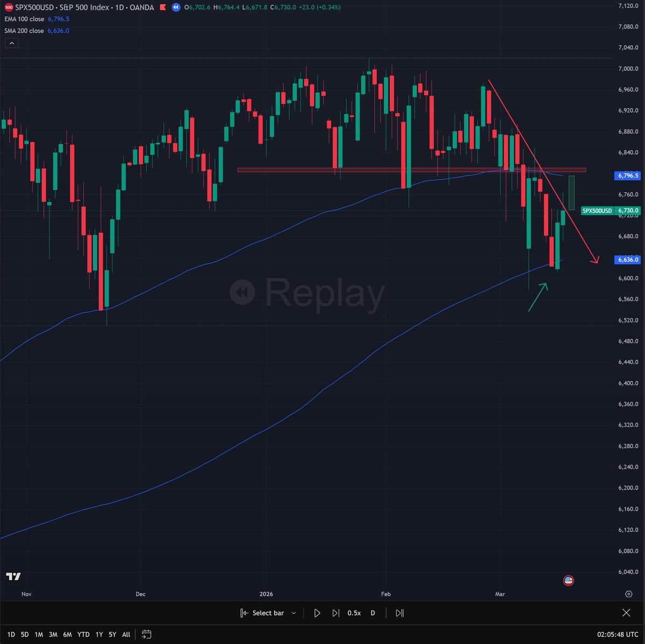The image size is (645, 644).
Task: Set the date range to 5D
Action: (x=25, y=634)
